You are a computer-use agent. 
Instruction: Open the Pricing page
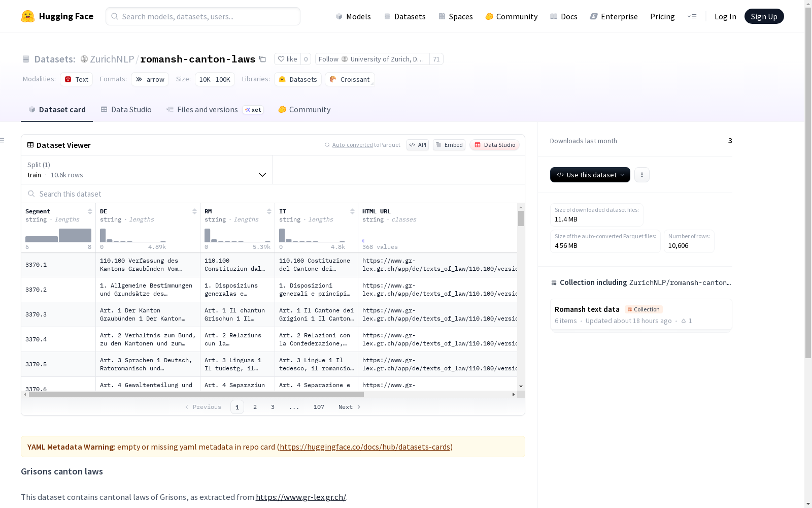coord(662,16)
